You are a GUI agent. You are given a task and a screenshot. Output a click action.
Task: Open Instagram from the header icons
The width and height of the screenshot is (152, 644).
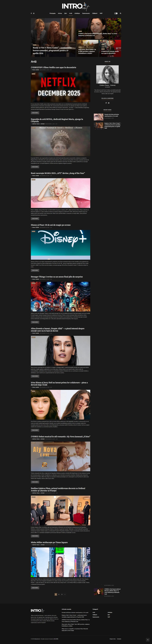(34, 14)
